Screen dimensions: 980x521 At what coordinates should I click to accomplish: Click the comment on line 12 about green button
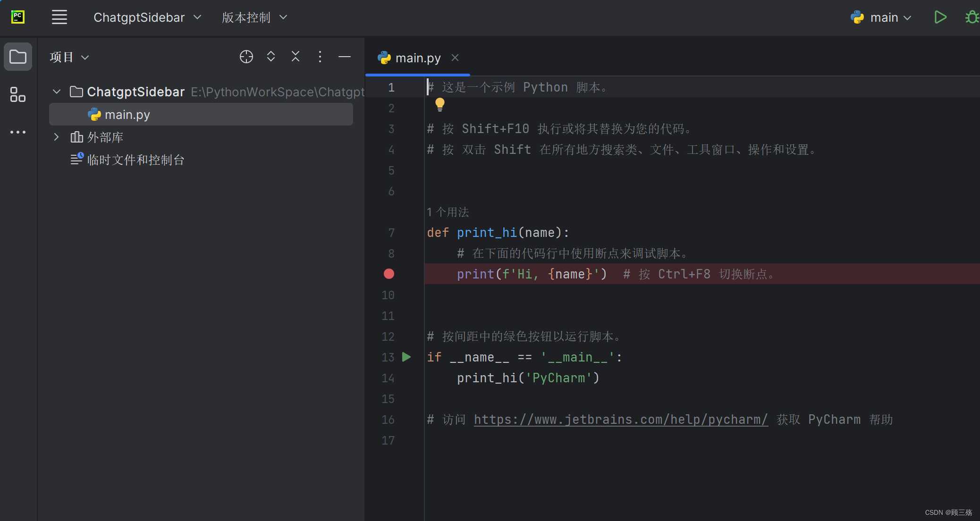524,336
